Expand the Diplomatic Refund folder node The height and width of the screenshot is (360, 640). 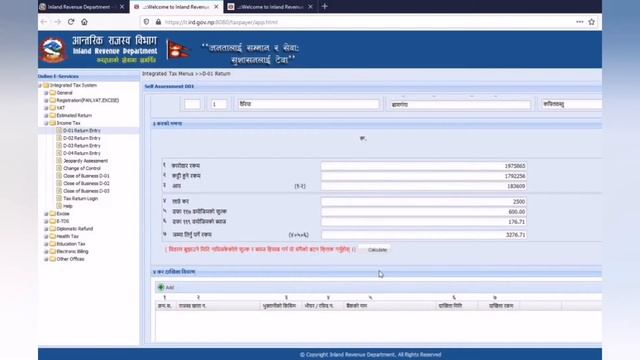[46, 229]
